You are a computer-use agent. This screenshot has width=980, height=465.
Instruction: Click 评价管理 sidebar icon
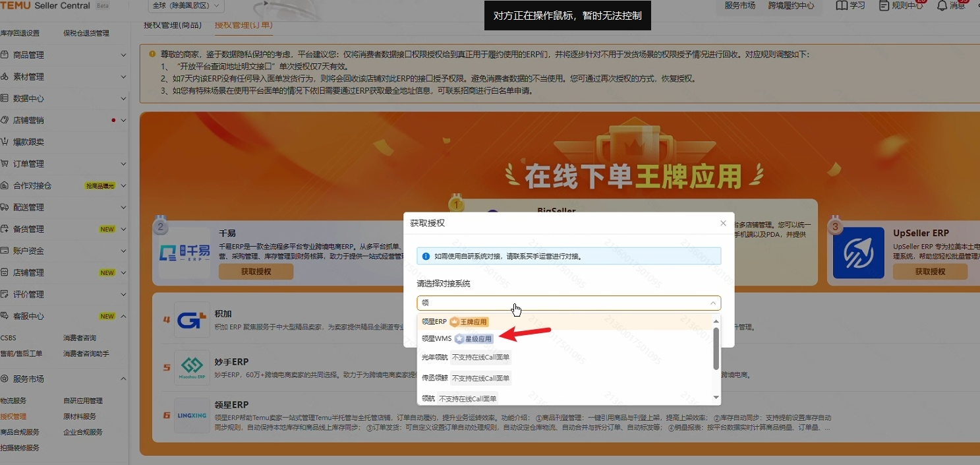pos(5,294)
